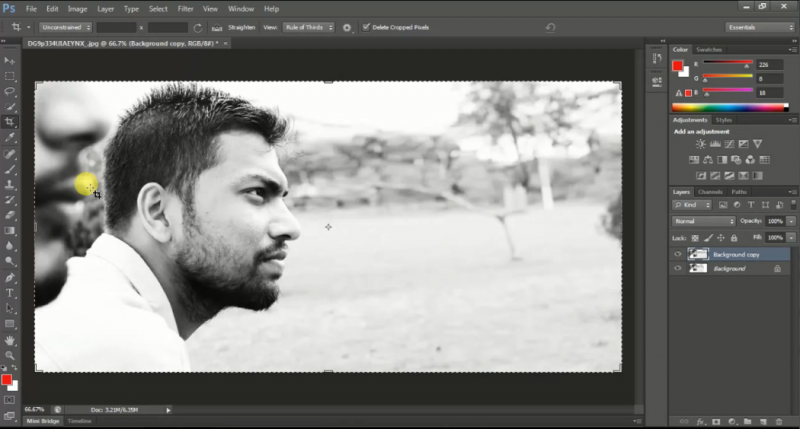The image size is (800, 429).
Task: Open the Unconstrained aspect ratio dropdown
Action: click(66, 28)
